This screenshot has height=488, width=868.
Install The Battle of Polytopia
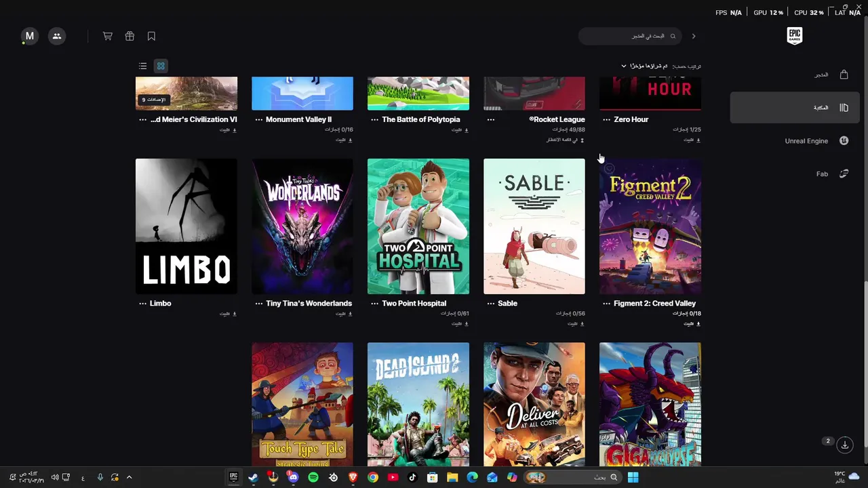460,129
